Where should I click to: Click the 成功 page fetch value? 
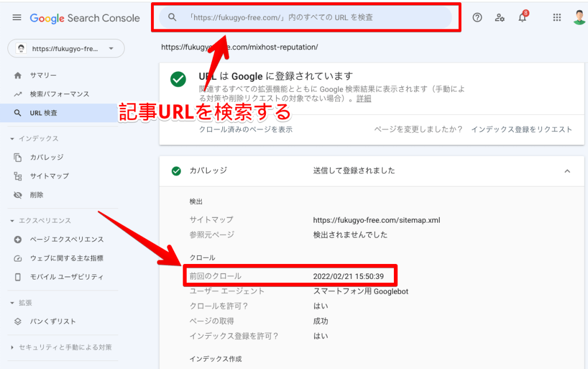click(x=320, y=321)
